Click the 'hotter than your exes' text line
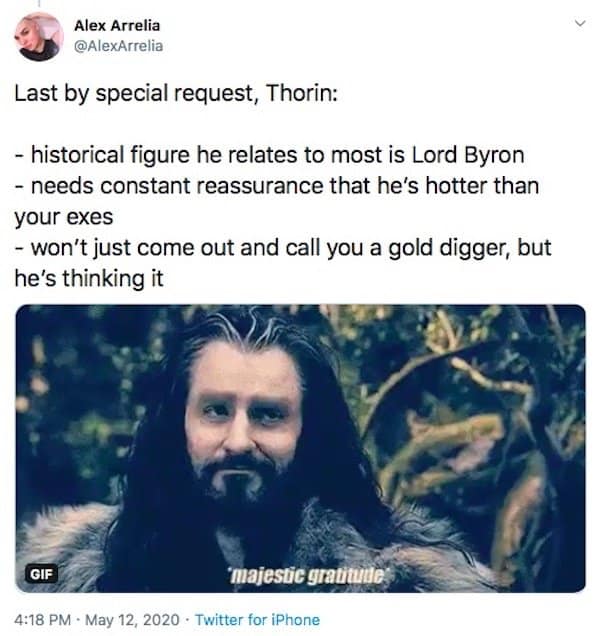This screenshot has width=600, height=636. pos(277,201)
